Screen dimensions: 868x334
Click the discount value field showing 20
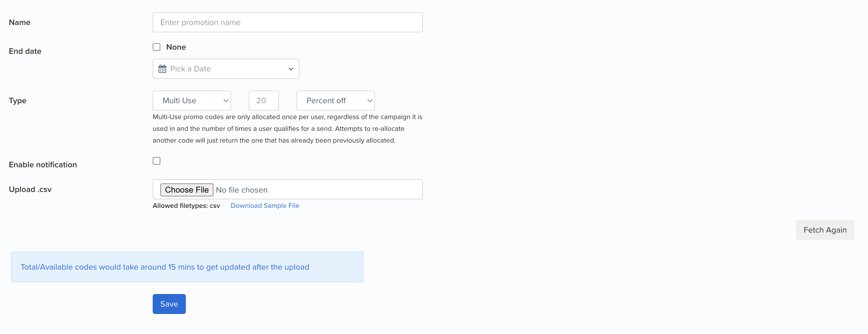click(263, 101)
